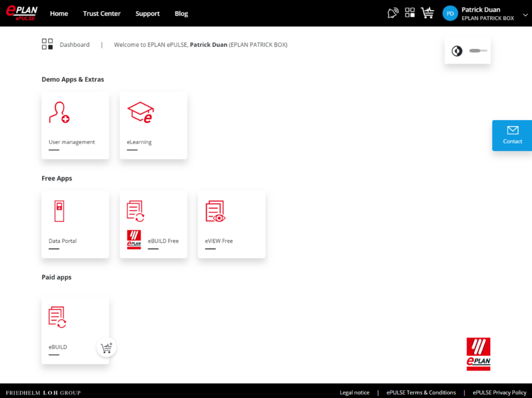532x398 pixels.
Task: Open the User management icon
Action: pos(59,112)
